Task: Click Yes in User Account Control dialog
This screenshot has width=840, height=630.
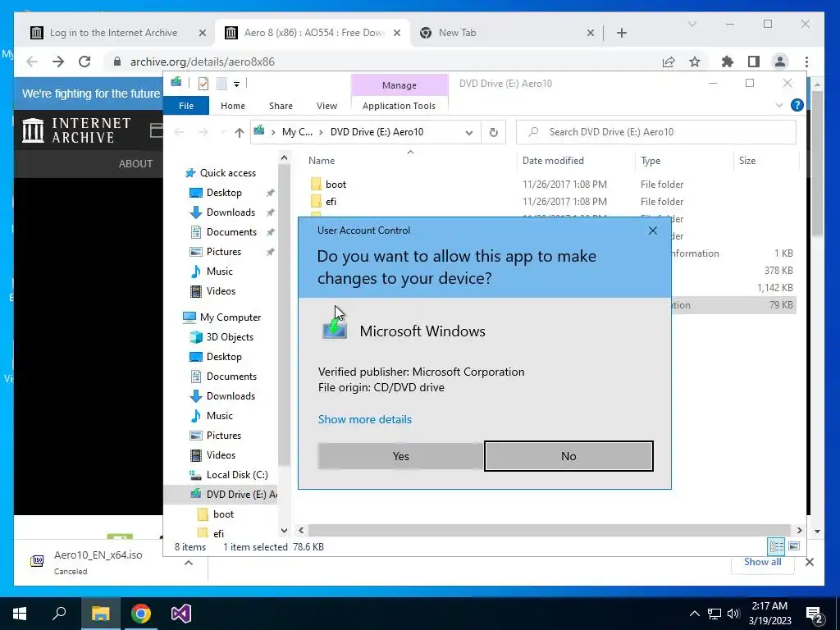Action: [400, 456]
